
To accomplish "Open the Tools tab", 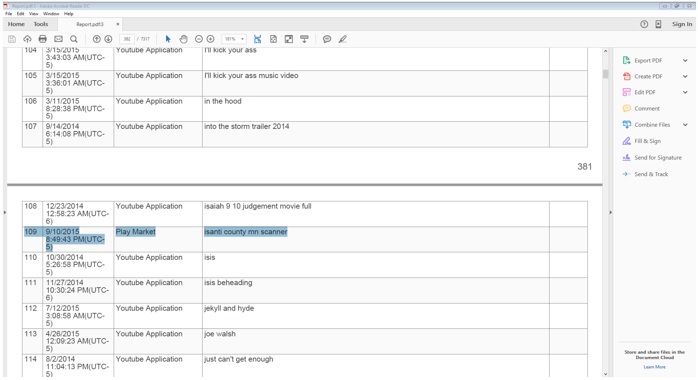I will (x=41, y=24).
